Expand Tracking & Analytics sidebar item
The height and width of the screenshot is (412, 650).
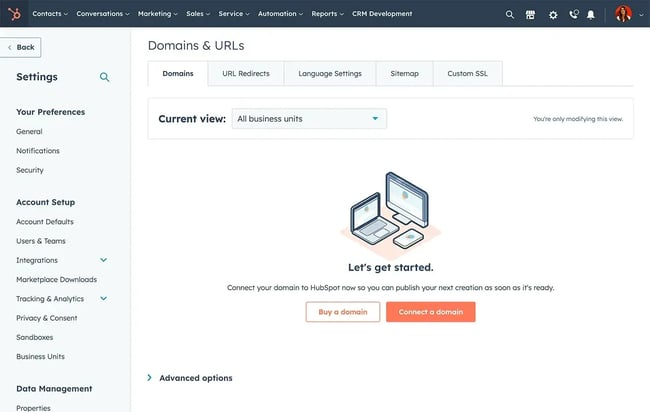click(103, 299)
